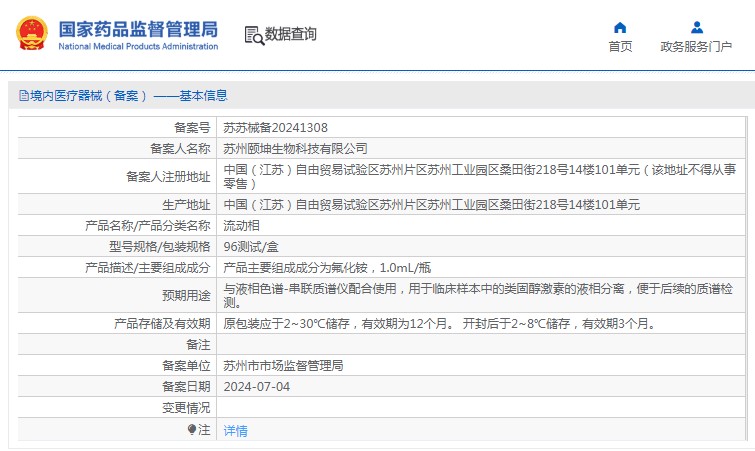The image size is (755, 451).
Task: Click the 国家药品监督管理局 title text
Action: pos(138,29)
